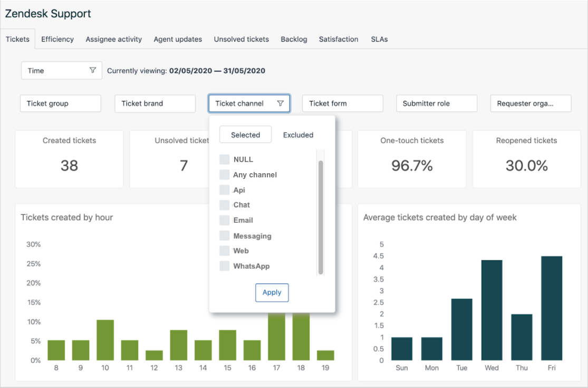Select the Chat channel checkbox
This screenshot has height=388, width=588.
(x=225, y=205)
